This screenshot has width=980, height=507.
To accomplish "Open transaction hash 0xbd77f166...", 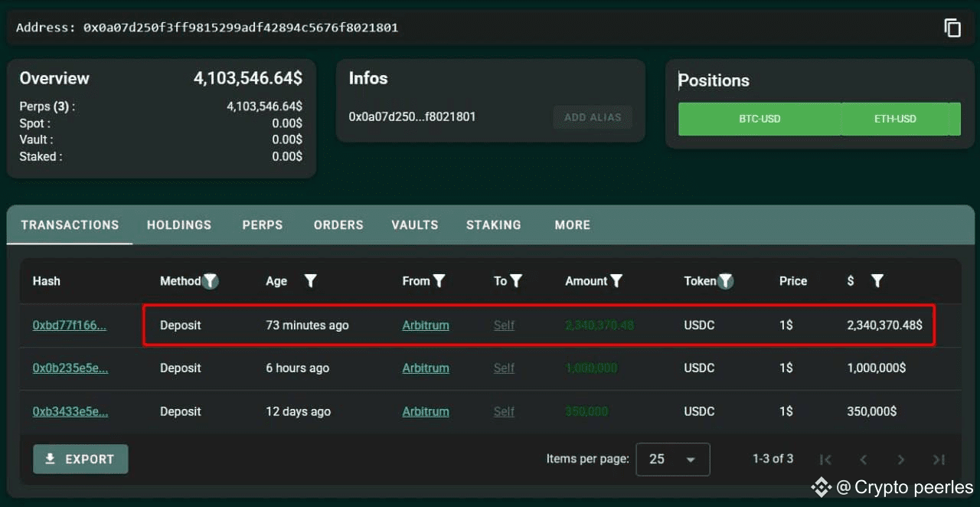I will point(70,325).
